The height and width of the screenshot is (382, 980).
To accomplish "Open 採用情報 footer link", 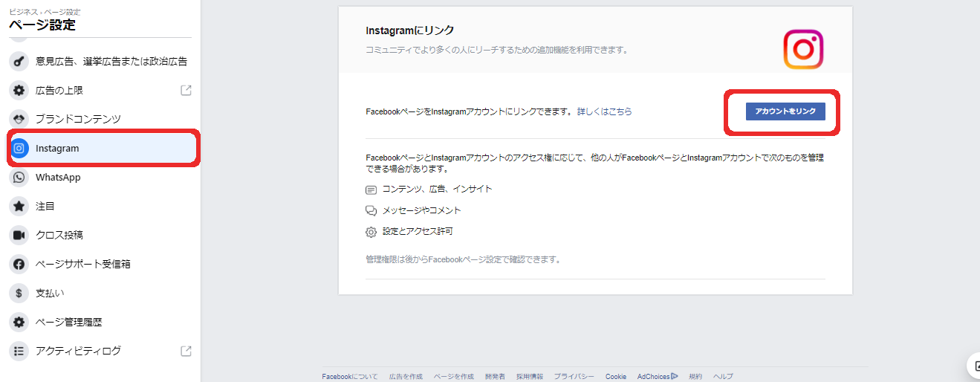I will coord(530,377).
